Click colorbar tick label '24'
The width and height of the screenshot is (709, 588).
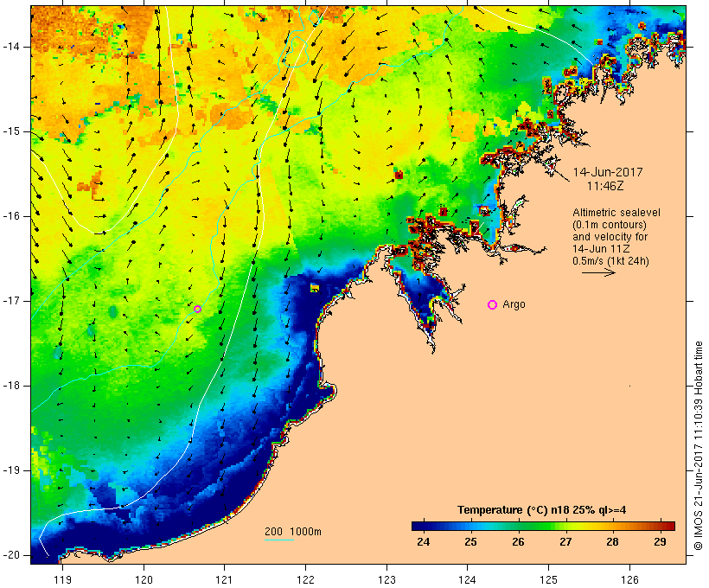(x=424, y=541)
